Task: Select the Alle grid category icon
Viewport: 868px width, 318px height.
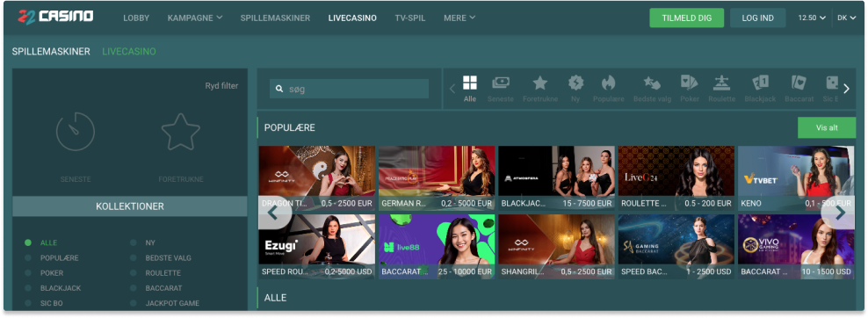Action: pos(469,83)
